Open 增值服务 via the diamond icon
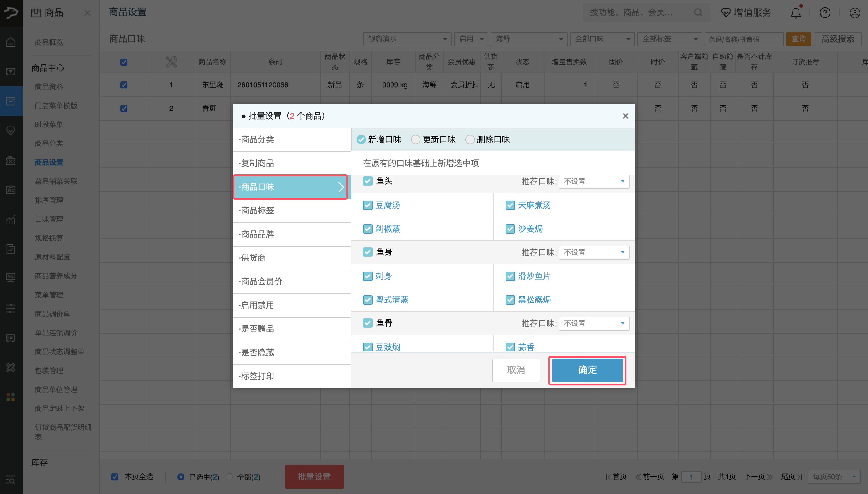This screenshot has height=494, width=868. coord(726,12)
